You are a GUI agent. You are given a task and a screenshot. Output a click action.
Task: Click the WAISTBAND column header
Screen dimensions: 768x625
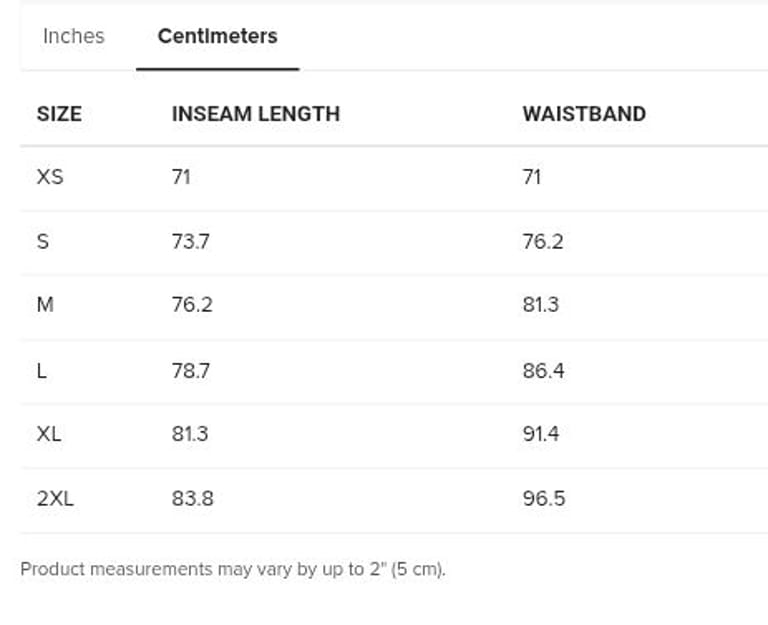[583, 114]
